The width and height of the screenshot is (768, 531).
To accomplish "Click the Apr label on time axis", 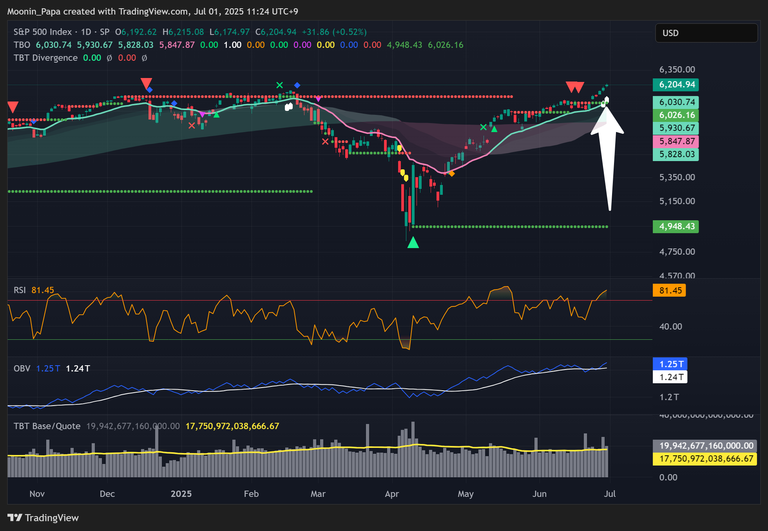I will pyautogui.click(x=391, y=494).
